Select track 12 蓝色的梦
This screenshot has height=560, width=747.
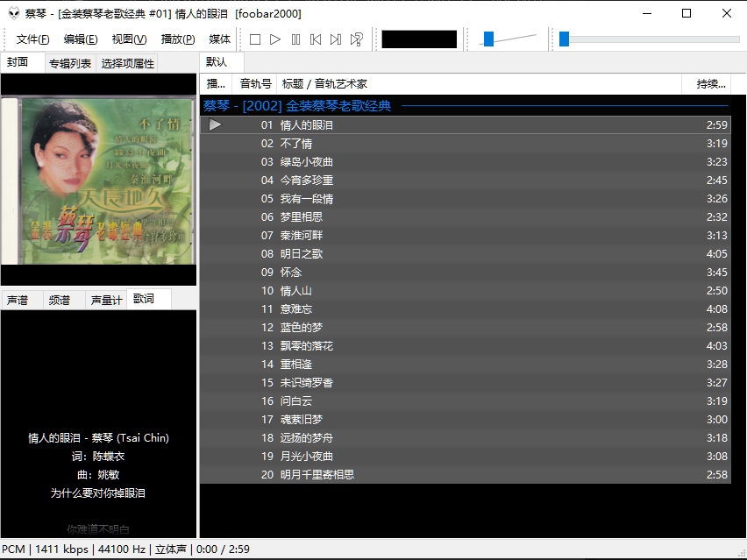pyautogui.click(x=466, y=328)
